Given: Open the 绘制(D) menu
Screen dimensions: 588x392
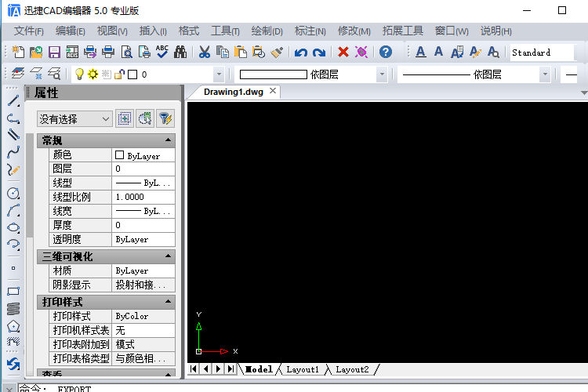Looking at the screenshot, I should pyautogui.click(x=267, y=31).
